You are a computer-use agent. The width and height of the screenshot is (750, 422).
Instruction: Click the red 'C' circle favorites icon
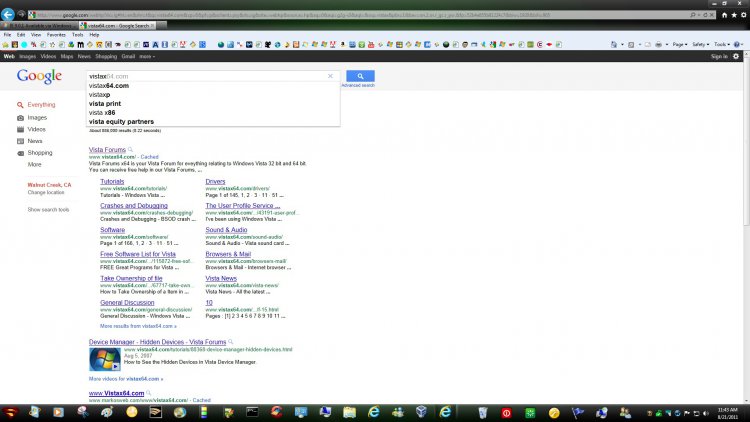(540, 44)
